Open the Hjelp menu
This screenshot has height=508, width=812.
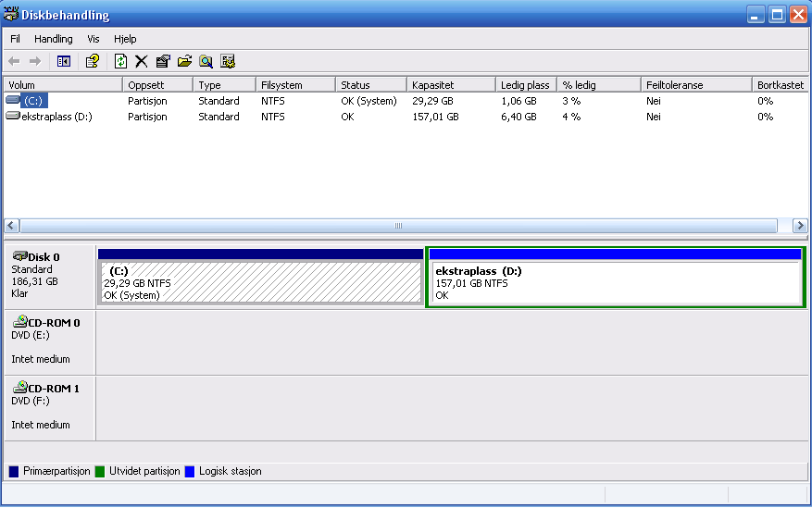click(x=125, y=39)
